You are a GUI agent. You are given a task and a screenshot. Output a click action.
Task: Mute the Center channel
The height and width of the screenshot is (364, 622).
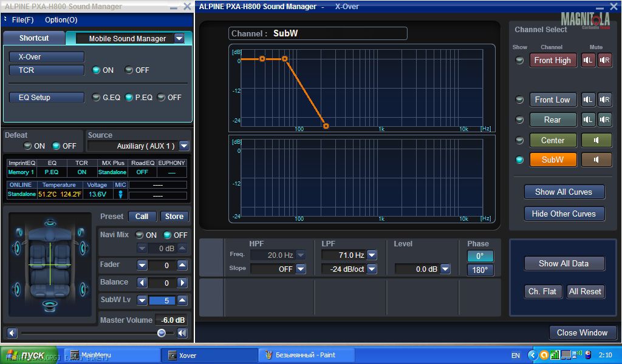tap(596, 140)
